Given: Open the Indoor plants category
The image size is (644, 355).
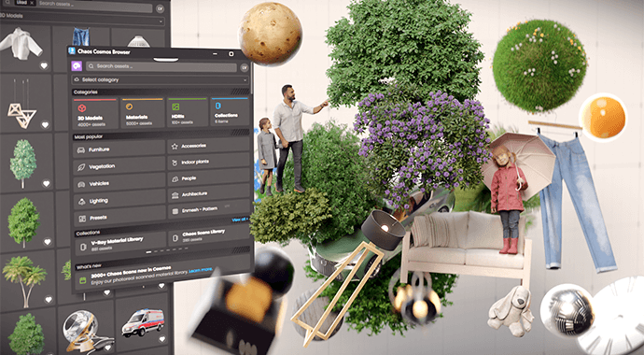Looking at the screenshot, I should coord(208,162).
